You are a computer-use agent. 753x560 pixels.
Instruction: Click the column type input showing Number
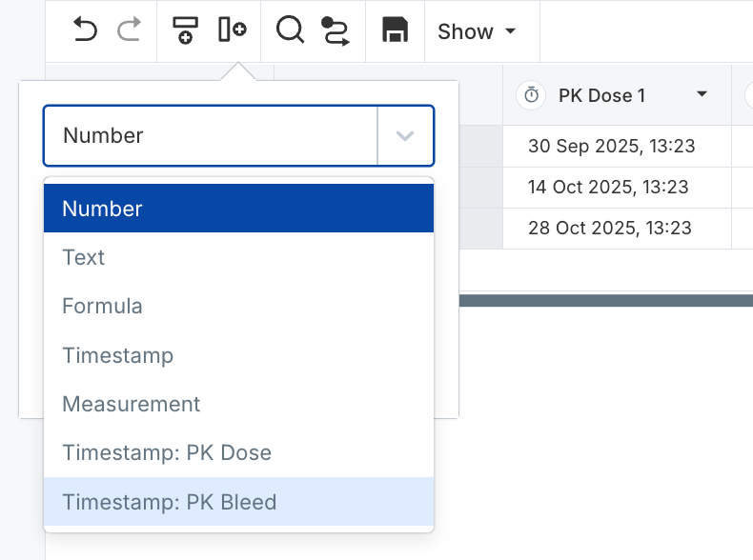click(x=210, y=136)
